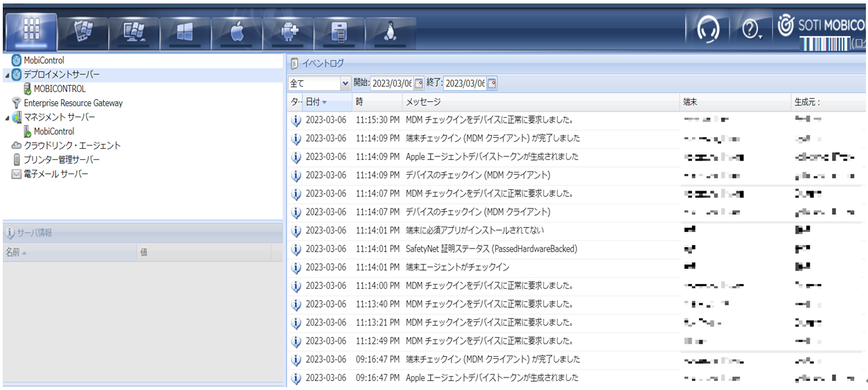This screenshot has width=868, height=390.
Task: Select 電子メール サーバー tree item
Action: (56, 174)
